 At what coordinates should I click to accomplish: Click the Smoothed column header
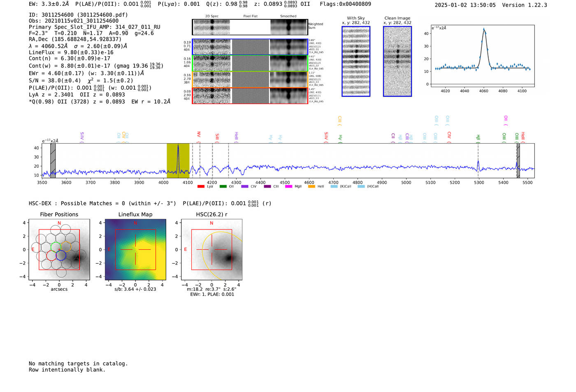click(288, 16)
